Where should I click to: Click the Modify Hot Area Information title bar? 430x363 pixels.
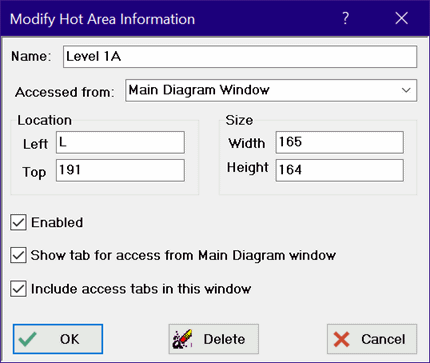point(167,19)
